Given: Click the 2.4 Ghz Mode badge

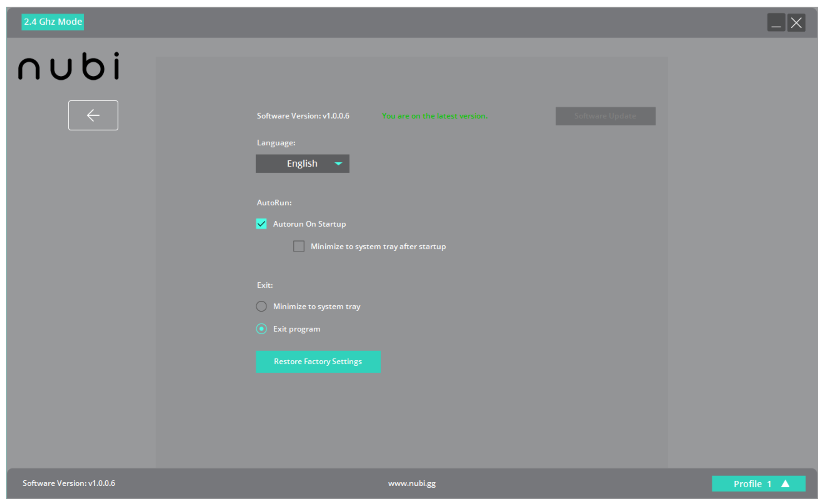Looking at the screenshot, I should (x=52, y=22).
